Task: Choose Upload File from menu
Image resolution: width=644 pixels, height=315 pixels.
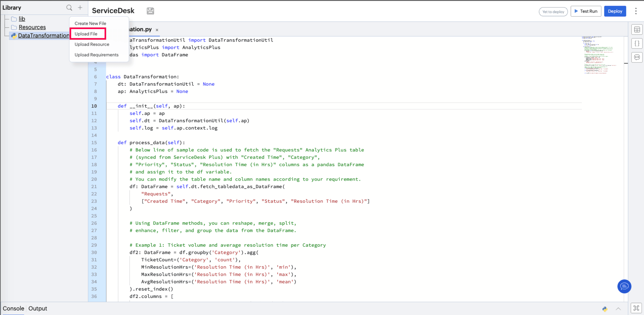Action: [86, 34]
